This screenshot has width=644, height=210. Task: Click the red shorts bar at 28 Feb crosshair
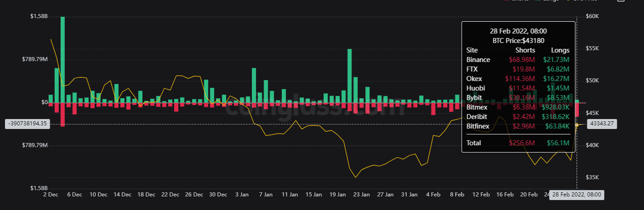click(577, 110)
